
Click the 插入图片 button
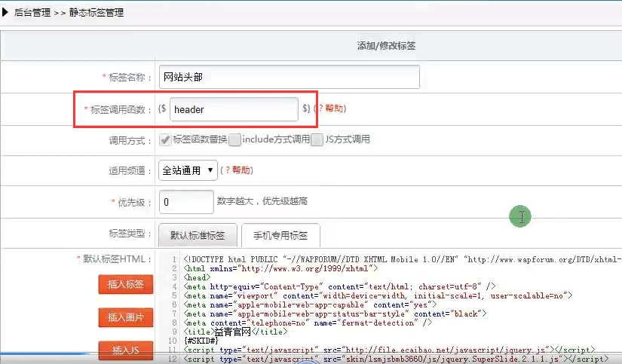126,317
